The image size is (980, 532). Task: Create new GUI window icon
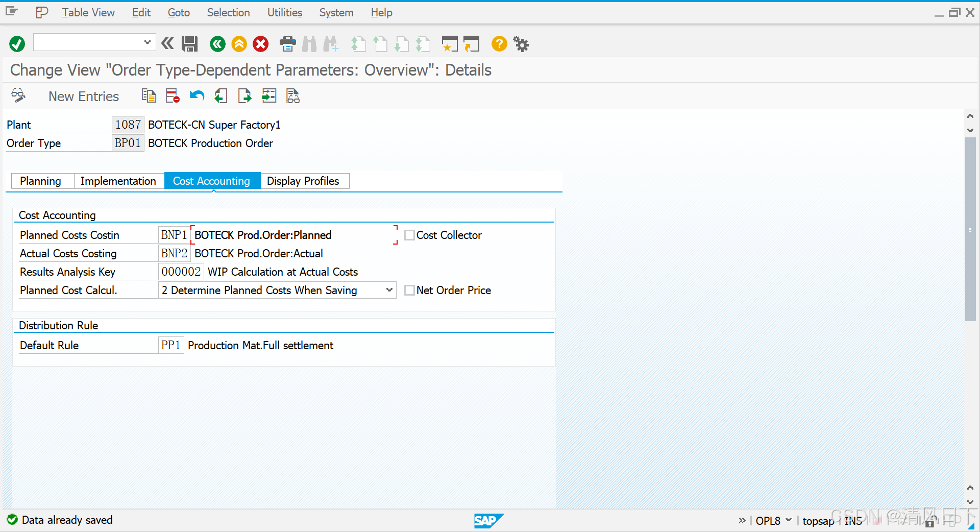pyautogui.click(x=450, y=44)
